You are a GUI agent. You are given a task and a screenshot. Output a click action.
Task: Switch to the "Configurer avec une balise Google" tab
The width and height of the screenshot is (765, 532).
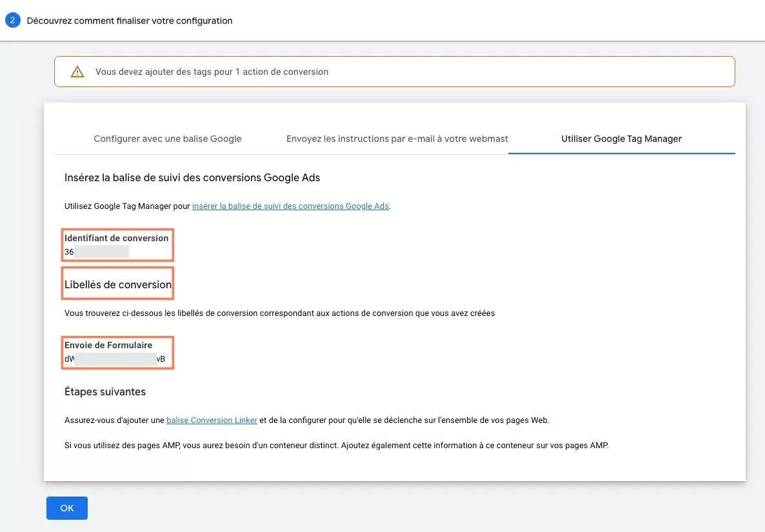(167, 138)
